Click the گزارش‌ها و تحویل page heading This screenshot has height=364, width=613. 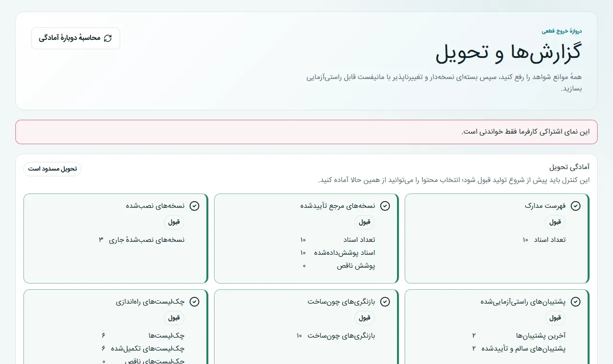(509, 52)
